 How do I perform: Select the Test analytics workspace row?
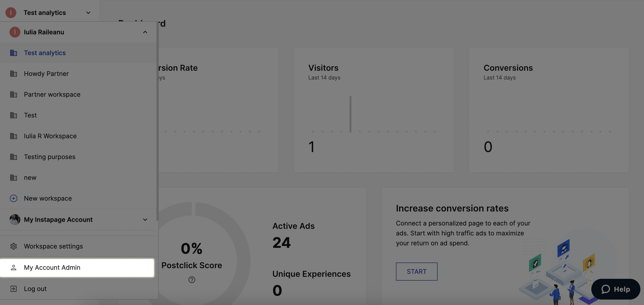78,53
